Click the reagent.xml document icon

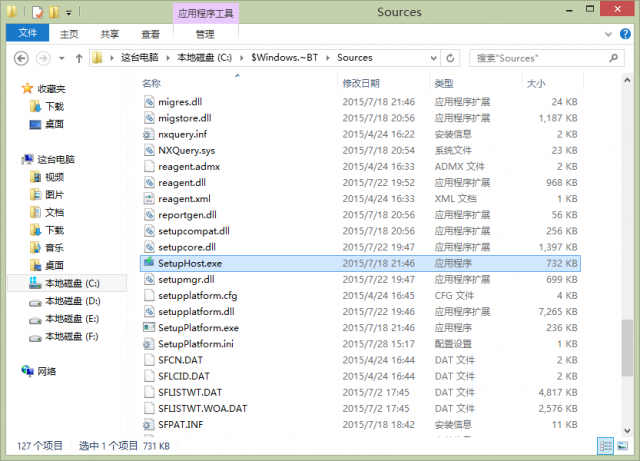pyautogui.click(x=149, y=198)
